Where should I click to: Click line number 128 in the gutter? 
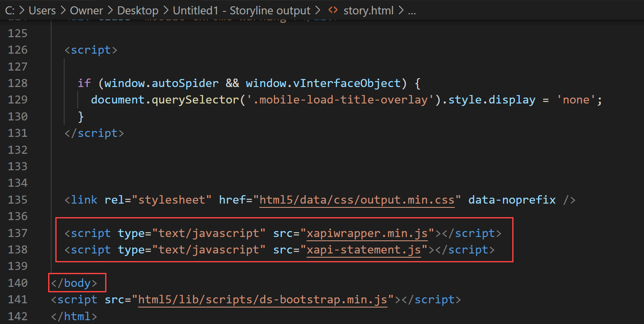pos(17,83)
